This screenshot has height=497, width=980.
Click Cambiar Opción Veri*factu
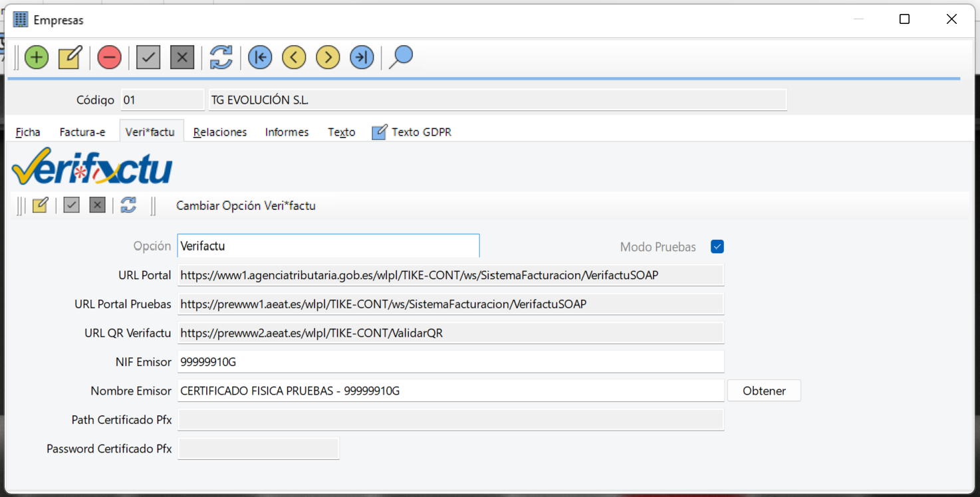[x=246, y=206]
